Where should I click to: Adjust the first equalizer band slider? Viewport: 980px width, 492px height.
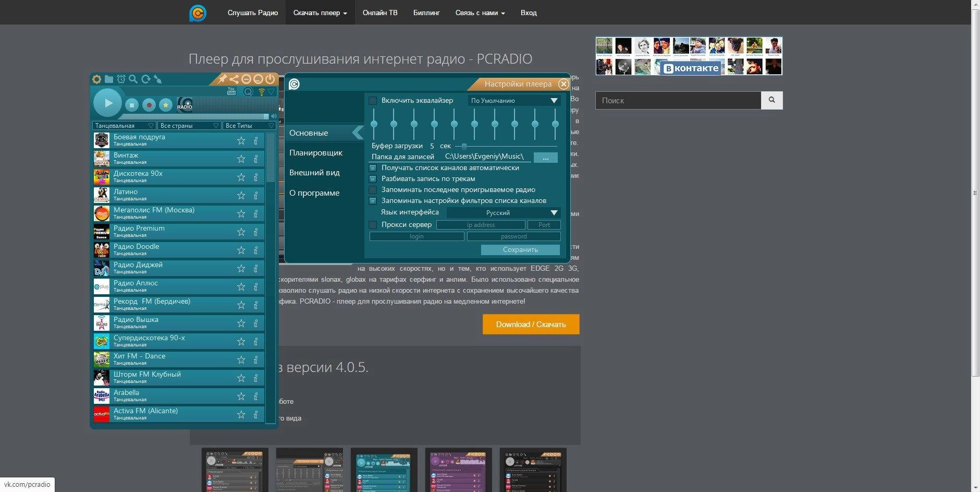click(x=374, y=124)
